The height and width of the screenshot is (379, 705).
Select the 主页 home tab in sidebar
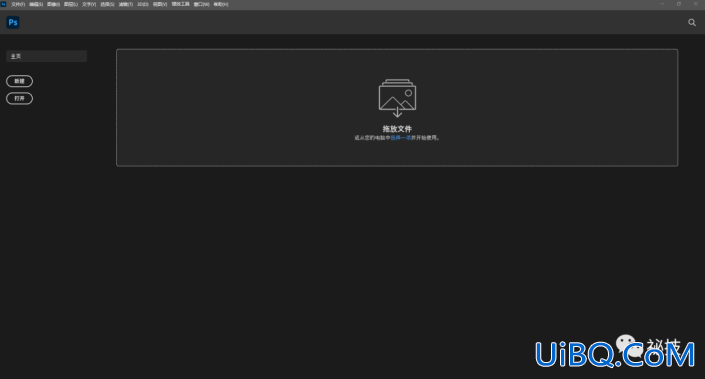coord(46,56)
